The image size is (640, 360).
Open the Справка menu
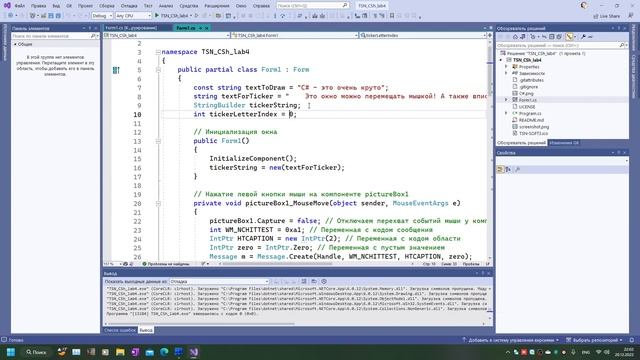click(261, 6)
